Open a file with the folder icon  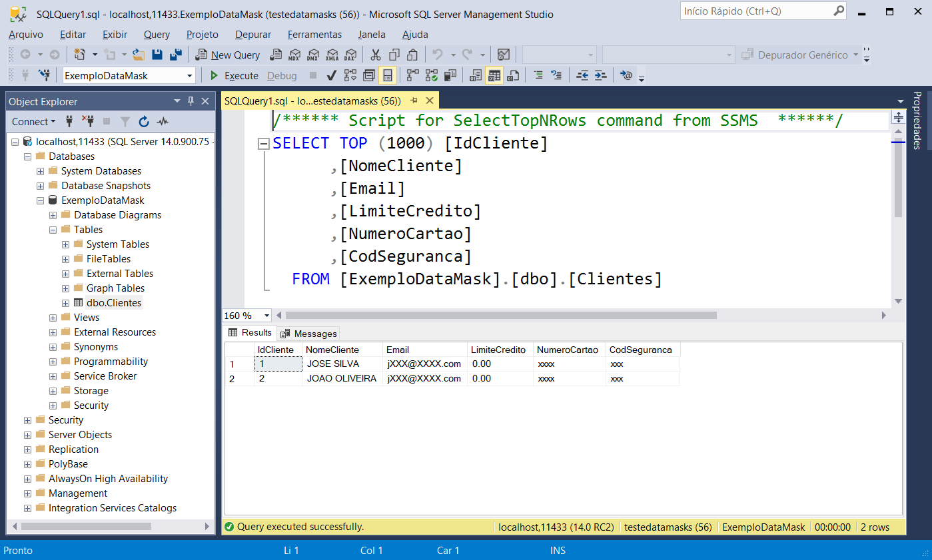pos(139,55)
